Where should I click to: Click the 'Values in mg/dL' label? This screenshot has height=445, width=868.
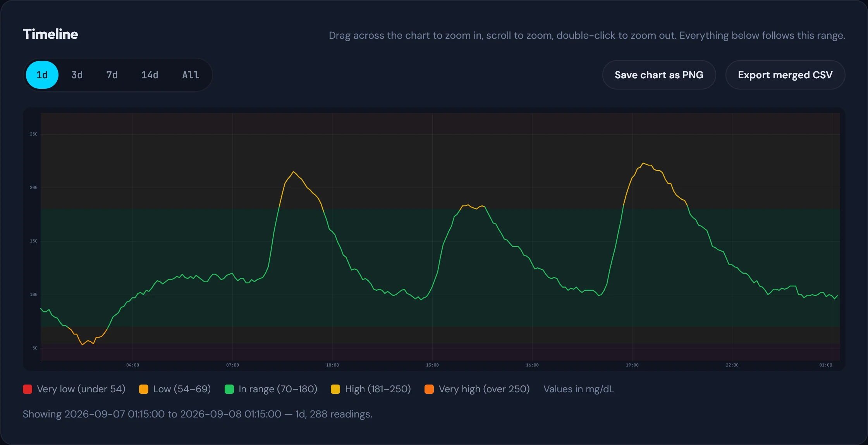[579, 389]
